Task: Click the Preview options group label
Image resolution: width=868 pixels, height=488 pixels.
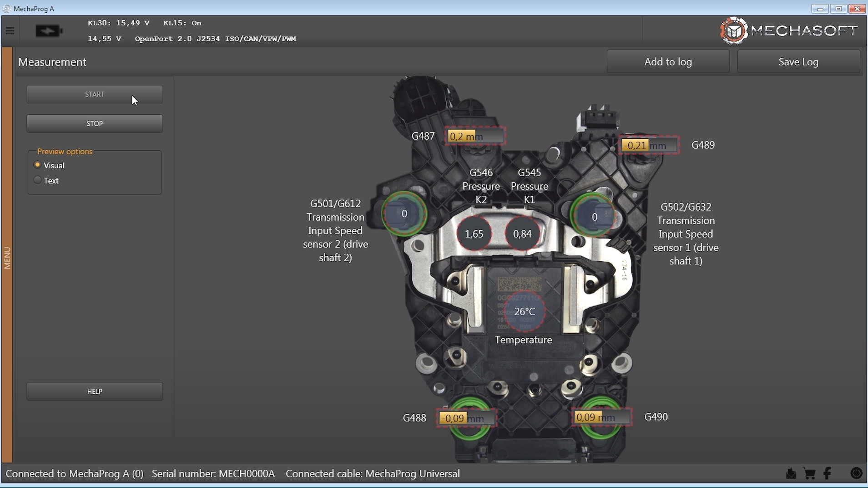Action: (x=65, y=152)
